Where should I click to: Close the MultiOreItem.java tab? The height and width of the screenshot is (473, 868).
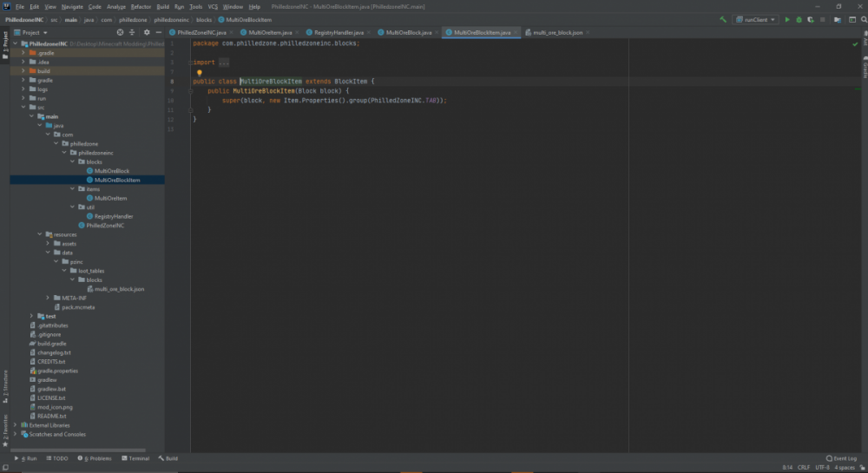297,33
